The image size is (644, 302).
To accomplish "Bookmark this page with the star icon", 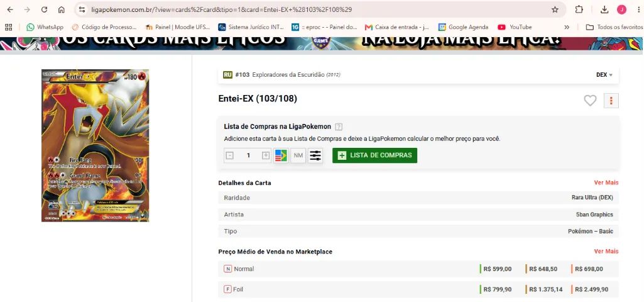I will (x=555, y=9).
